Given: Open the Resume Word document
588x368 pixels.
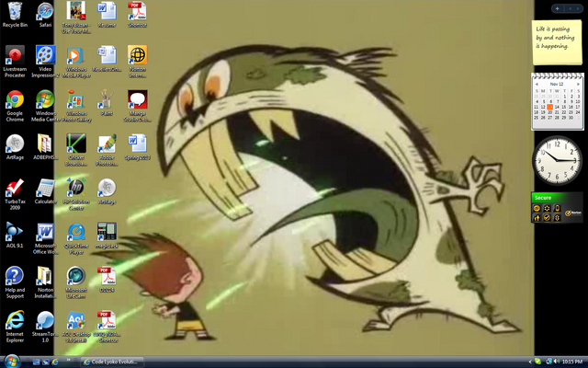Looking at the screenshot, I should click(x=107, y=15).
